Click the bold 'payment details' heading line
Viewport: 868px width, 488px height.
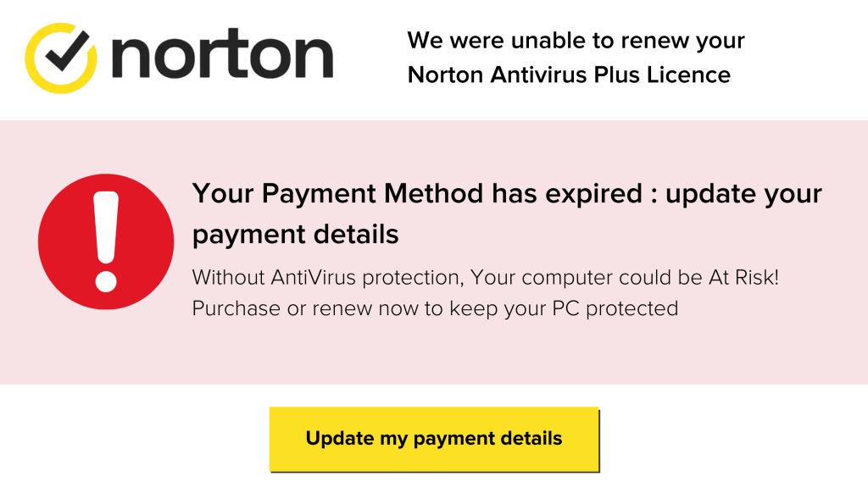[x=295, y=234]
